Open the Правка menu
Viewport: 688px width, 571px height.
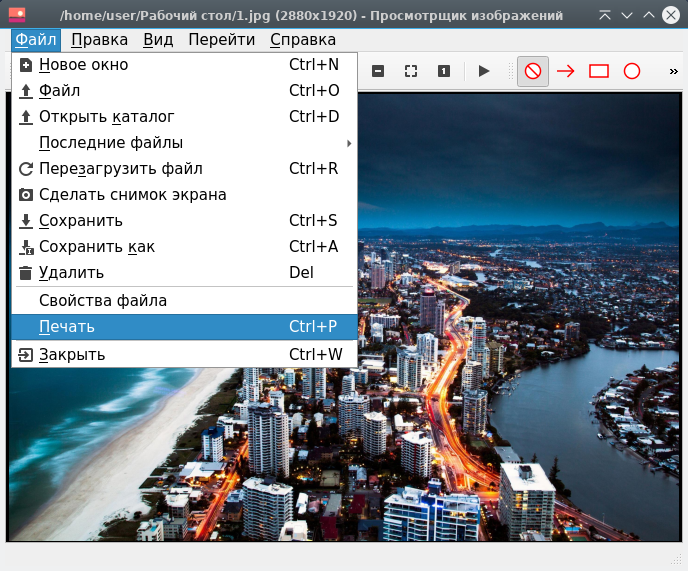pos(100,40)
